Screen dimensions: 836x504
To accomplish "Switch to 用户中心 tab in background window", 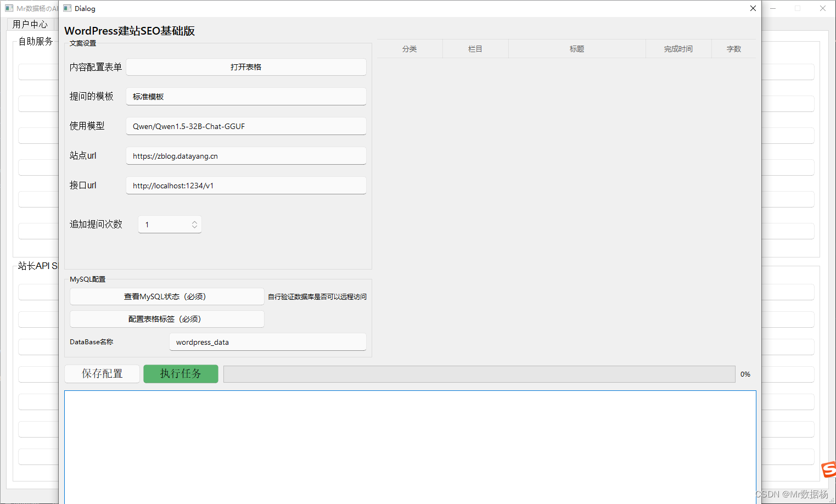I will tap(30, 24).
